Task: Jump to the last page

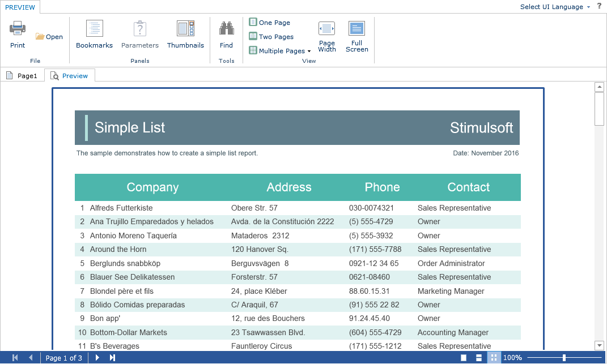Action: pyautogui.click(x=112, y=358)
